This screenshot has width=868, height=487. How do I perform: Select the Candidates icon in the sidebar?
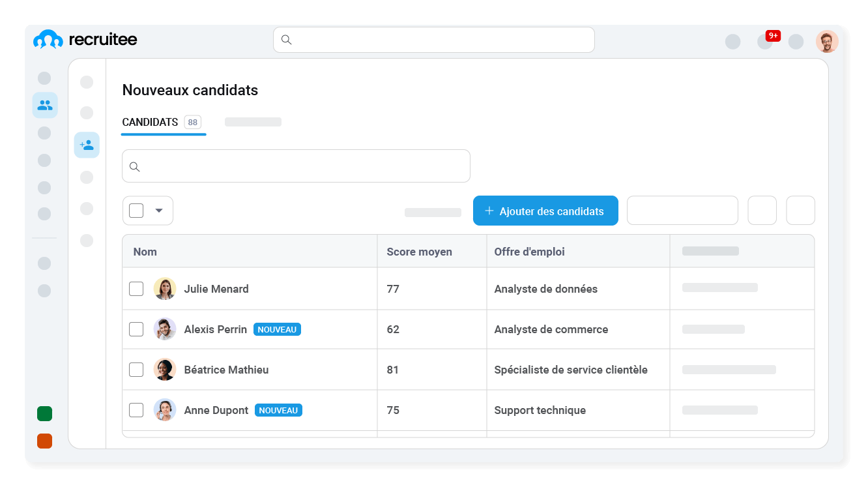[x=44, y=104]
